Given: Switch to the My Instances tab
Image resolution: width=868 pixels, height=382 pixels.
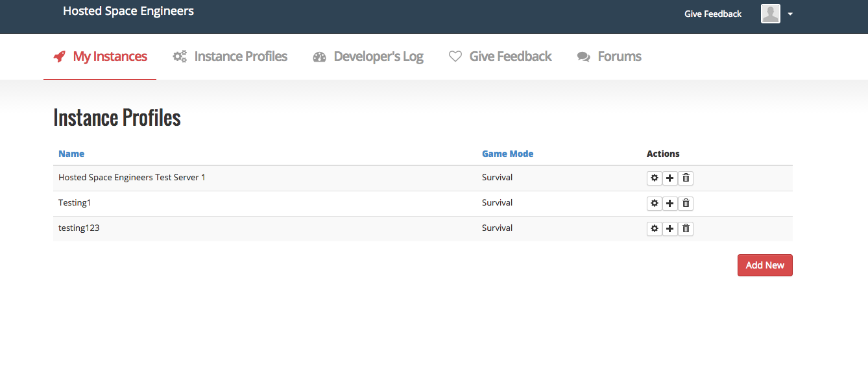Looking at the screenshot, I should click(101, 56).
